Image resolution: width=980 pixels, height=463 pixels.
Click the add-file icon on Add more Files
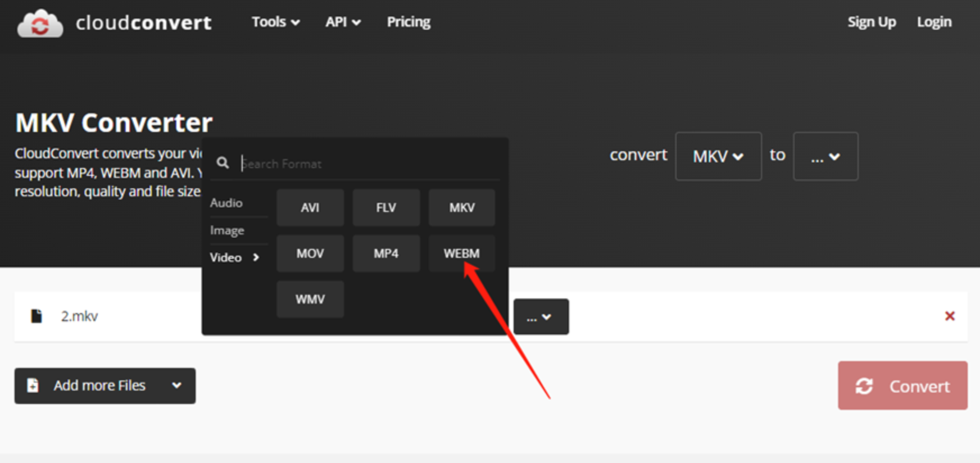click(33, 385)
